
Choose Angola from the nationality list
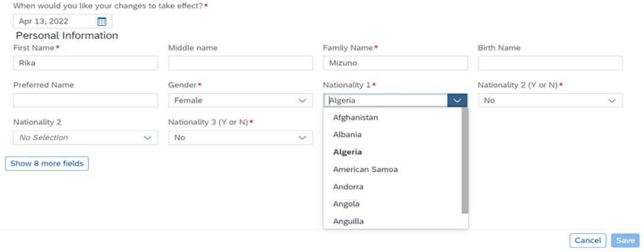tap(346, 204)
